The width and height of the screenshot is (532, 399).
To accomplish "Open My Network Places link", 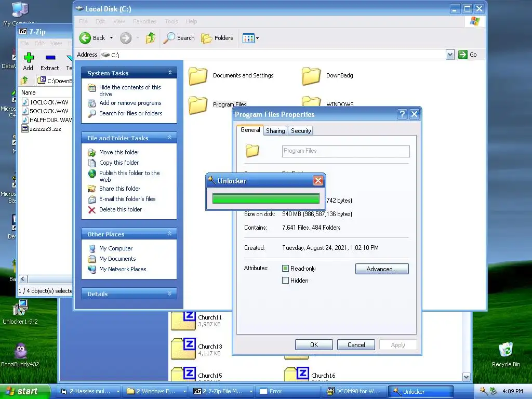I will (123, 270).
